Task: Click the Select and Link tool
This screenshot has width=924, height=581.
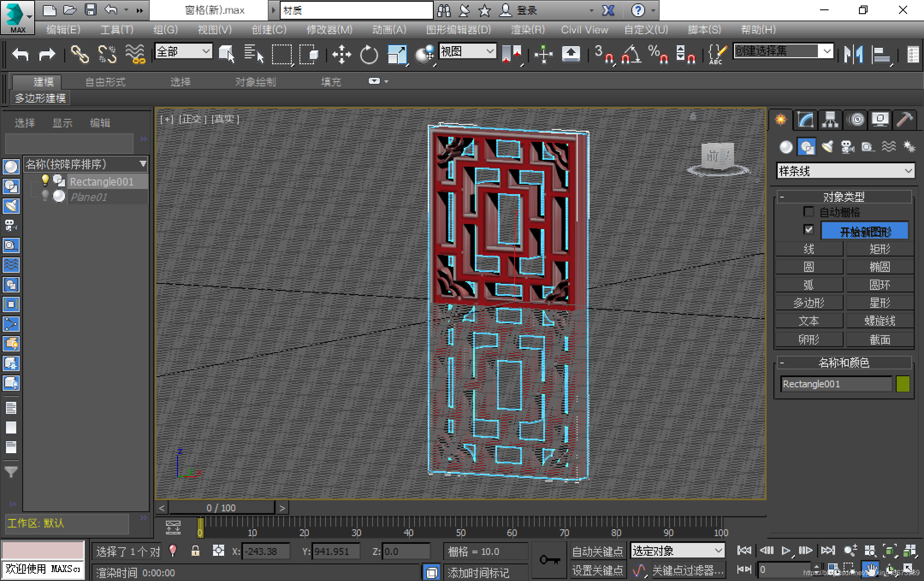Action: tap(80, 55)
